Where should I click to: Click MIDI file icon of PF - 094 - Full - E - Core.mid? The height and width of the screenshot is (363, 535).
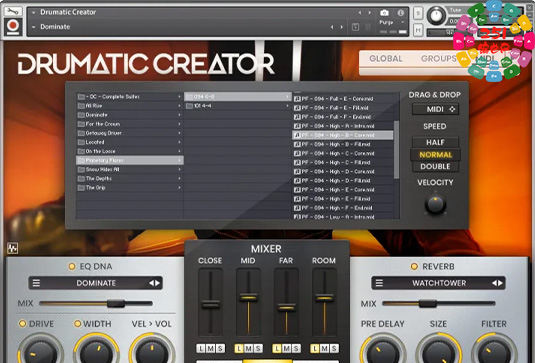click(297, 99)
